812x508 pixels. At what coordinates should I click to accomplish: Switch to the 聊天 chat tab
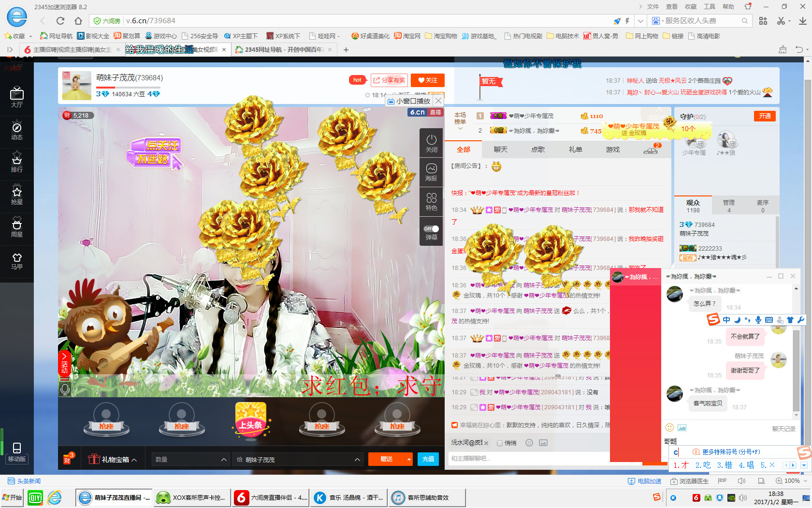point(501,149)
